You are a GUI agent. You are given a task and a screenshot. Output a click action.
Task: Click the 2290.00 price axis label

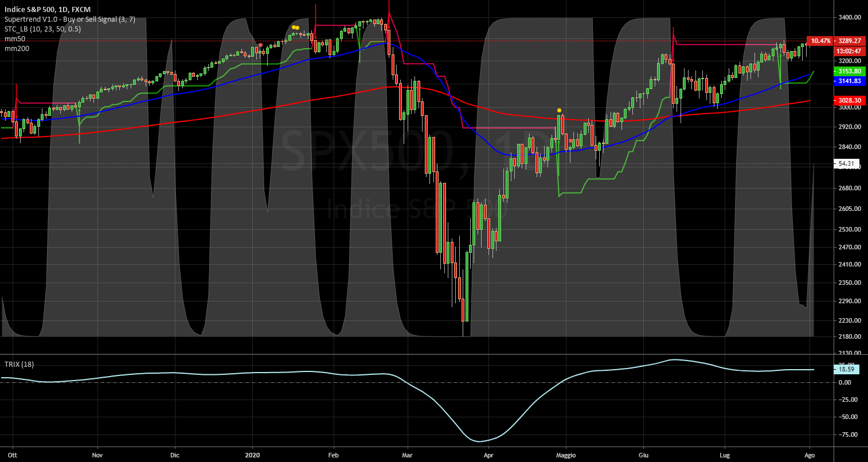[x=850, y=301]
